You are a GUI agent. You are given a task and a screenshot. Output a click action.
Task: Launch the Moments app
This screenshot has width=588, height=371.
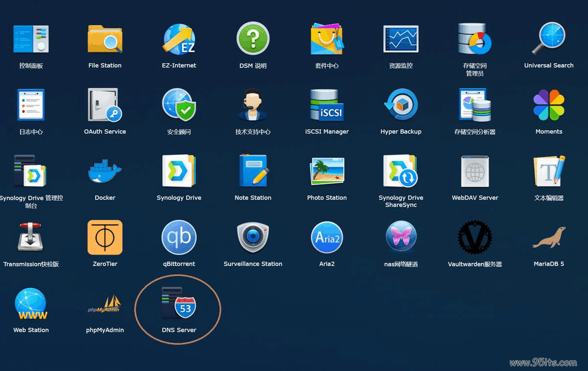[x=549, y=105]
